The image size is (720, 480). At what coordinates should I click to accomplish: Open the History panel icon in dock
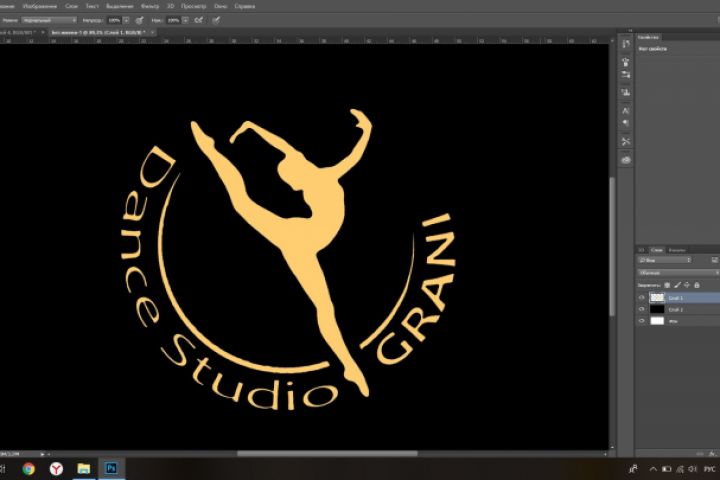point(625,44)
